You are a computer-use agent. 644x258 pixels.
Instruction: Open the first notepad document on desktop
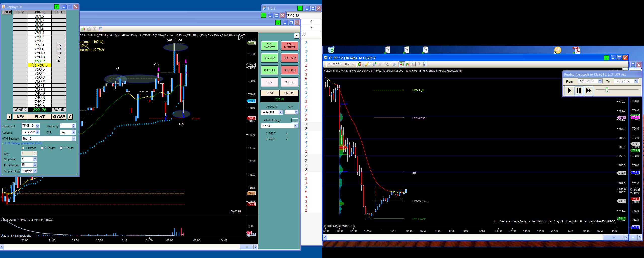(x=387, y=50)
